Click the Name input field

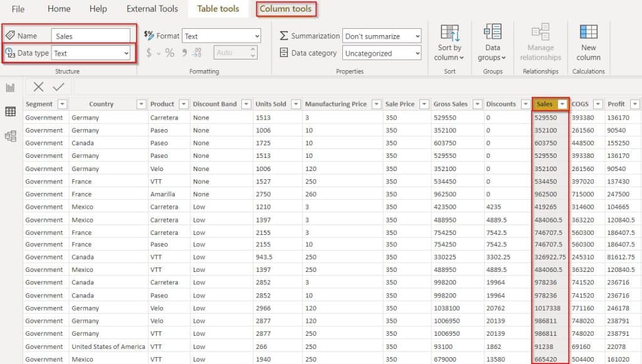tap(91, 36)
